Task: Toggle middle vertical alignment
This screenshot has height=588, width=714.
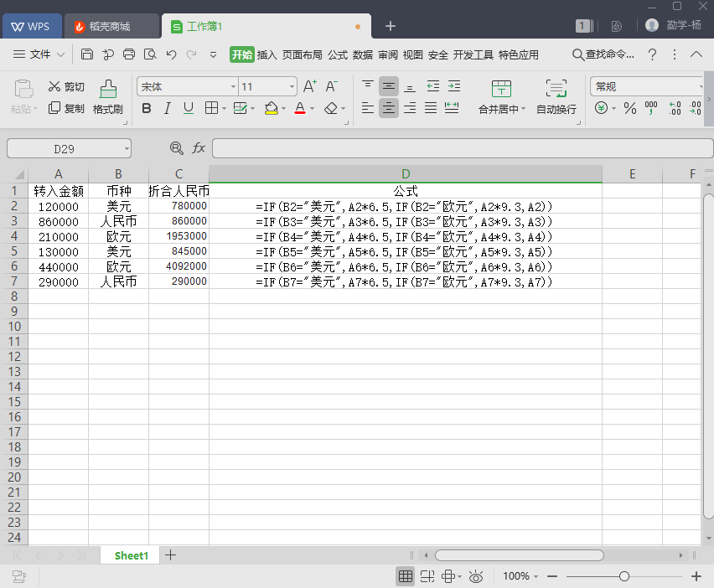Action: tap(388, 86)
